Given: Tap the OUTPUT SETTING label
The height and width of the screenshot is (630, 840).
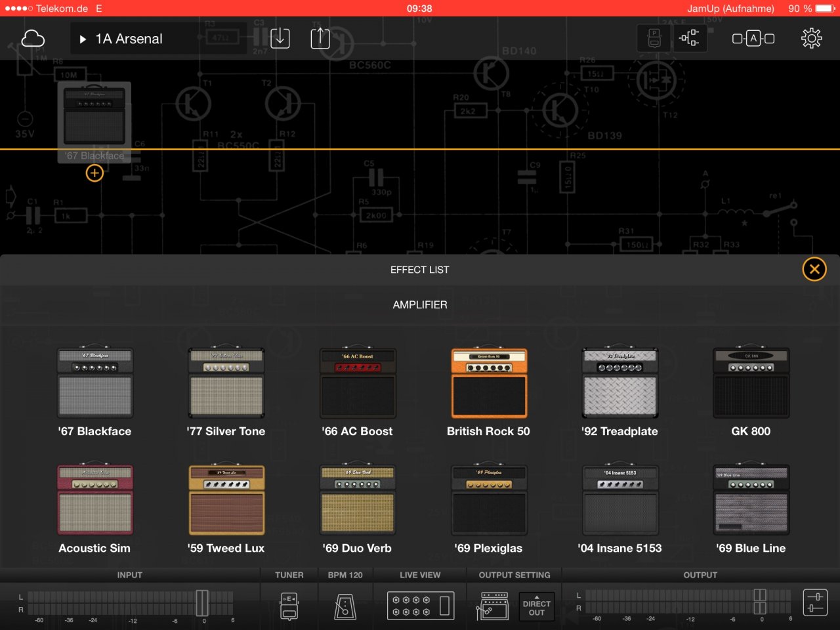Looking at the screenshot, I should (x=514, y=575).
